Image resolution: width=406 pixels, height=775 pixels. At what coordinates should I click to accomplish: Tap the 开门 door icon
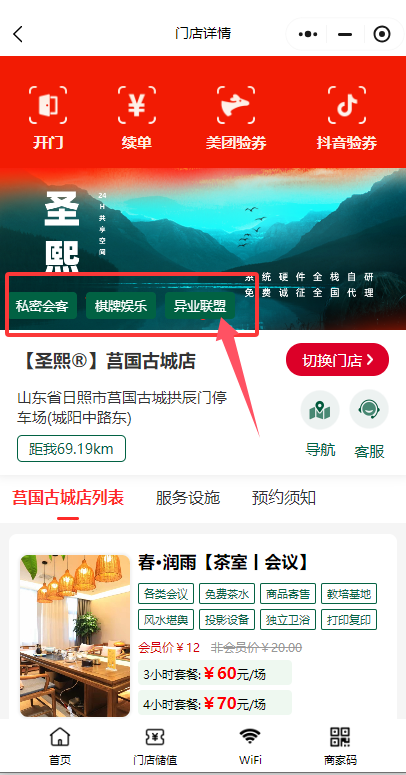pos(48,105)
